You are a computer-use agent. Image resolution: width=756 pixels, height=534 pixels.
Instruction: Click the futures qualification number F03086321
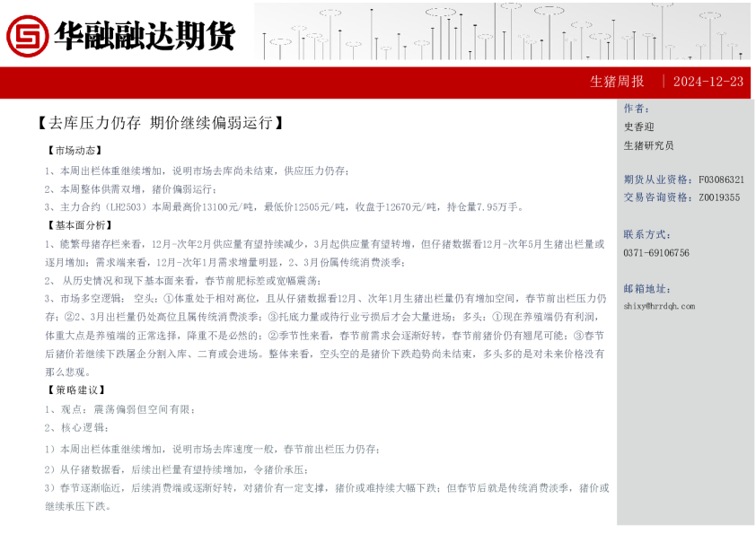(x=721, y=179)
